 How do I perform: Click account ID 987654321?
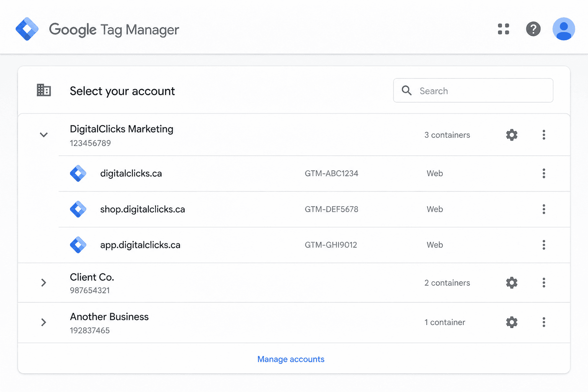[x=90, y=291]
